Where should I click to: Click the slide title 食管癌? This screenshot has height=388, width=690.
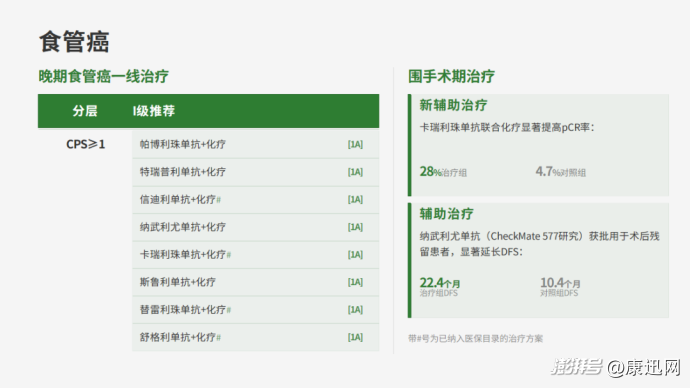pos(74,42)
